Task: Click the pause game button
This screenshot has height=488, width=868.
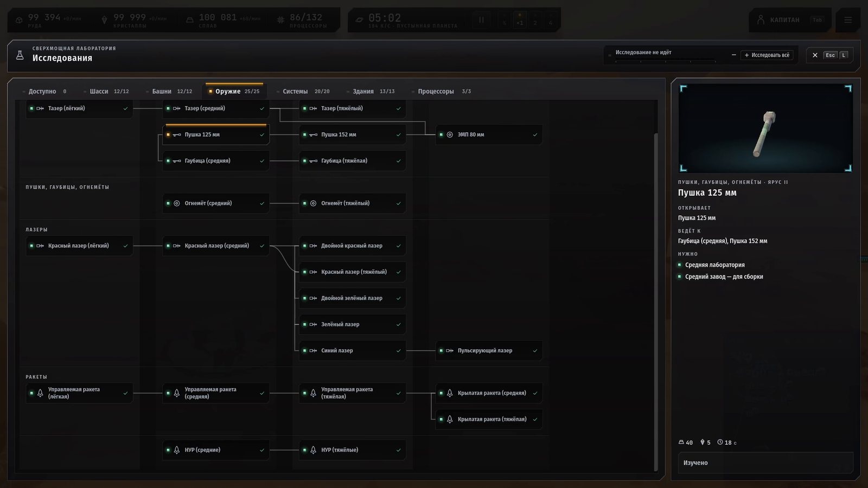Action: 481,20
